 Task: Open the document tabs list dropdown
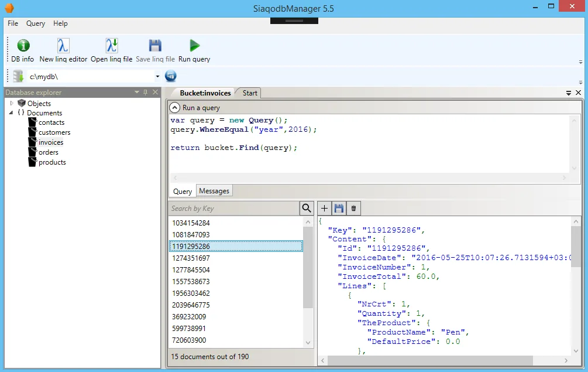(x=569, y=93)
